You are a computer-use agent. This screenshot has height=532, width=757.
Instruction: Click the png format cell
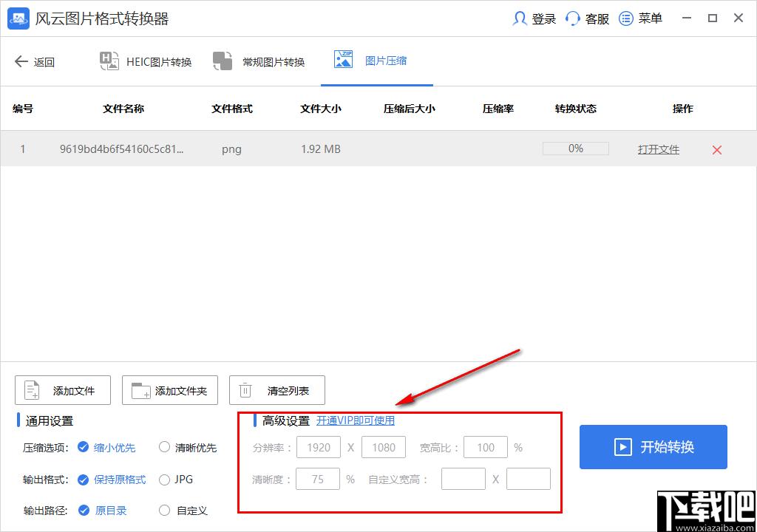pyautogui.click(x=231, y=150)
